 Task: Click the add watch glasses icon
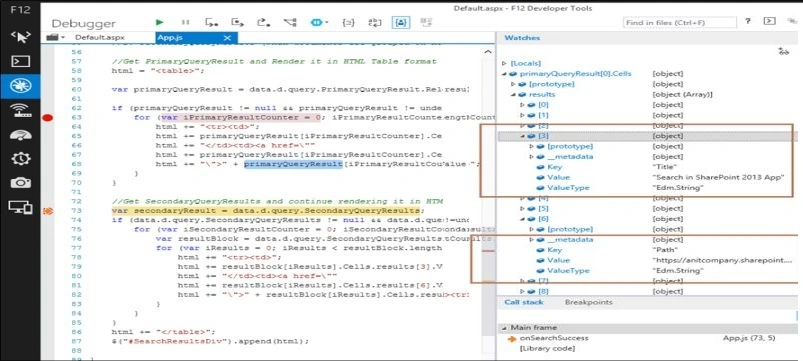tap(783, 51)
